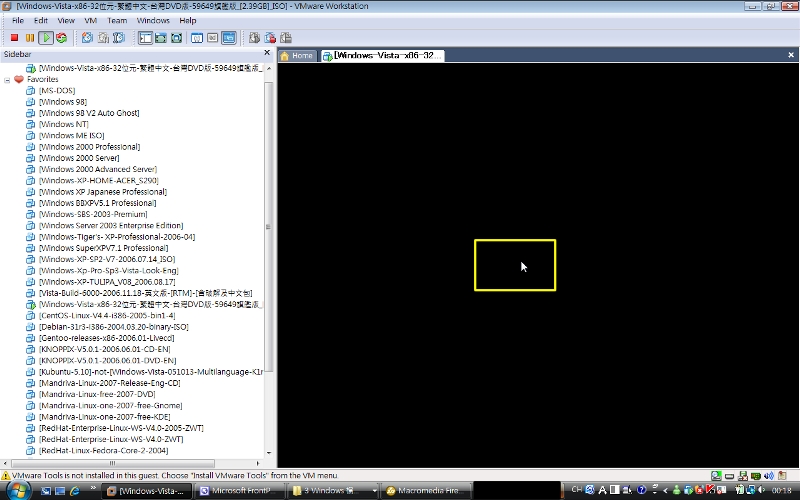Viewport: 800px width, 500px height.
Task: Click the VMware Tools warning triangle icon
Action: pyautogui.click(x=6, y=476)
